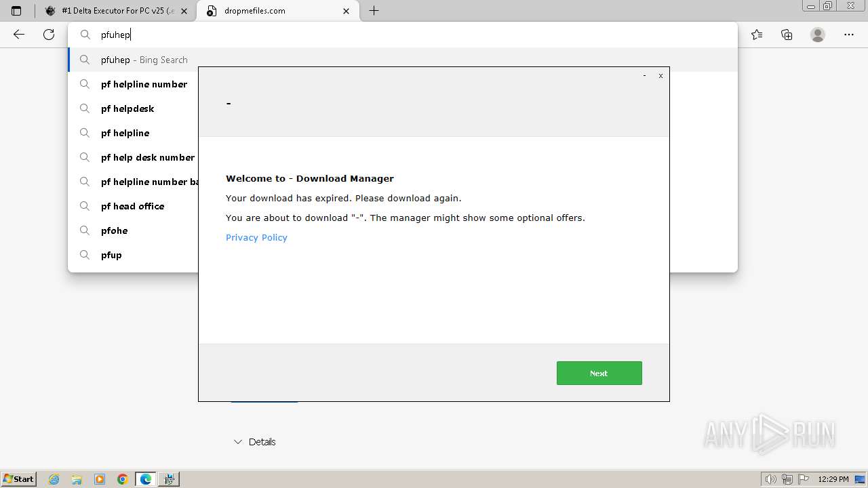868x488 pixels.
Task: Minimize the Download Manager dialog
Action: [x=644, y=76]
